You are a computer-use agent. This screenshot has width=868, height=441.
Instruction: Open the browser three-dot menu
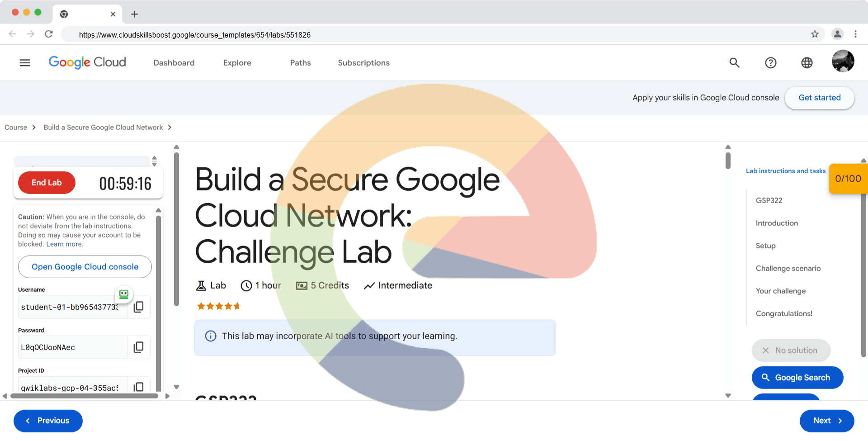click(855, 34)
